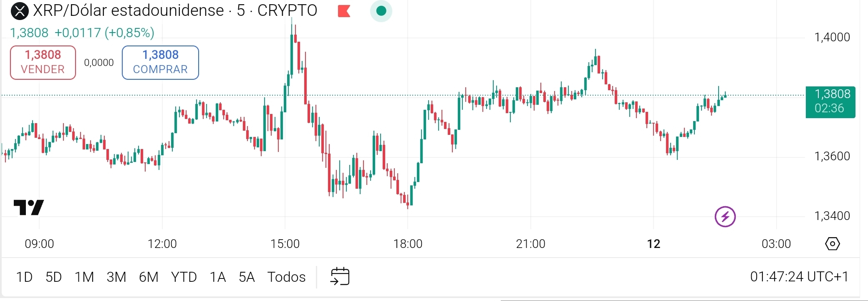Select the 1A time range
The image size is (868, 301).
click(x=217, y=277)
